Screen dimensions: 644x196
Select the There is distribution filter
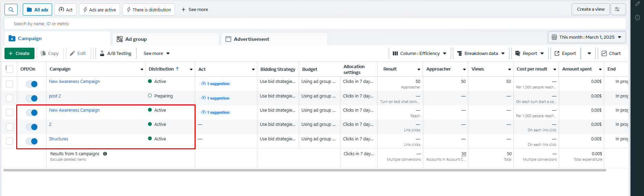[148, 10]
